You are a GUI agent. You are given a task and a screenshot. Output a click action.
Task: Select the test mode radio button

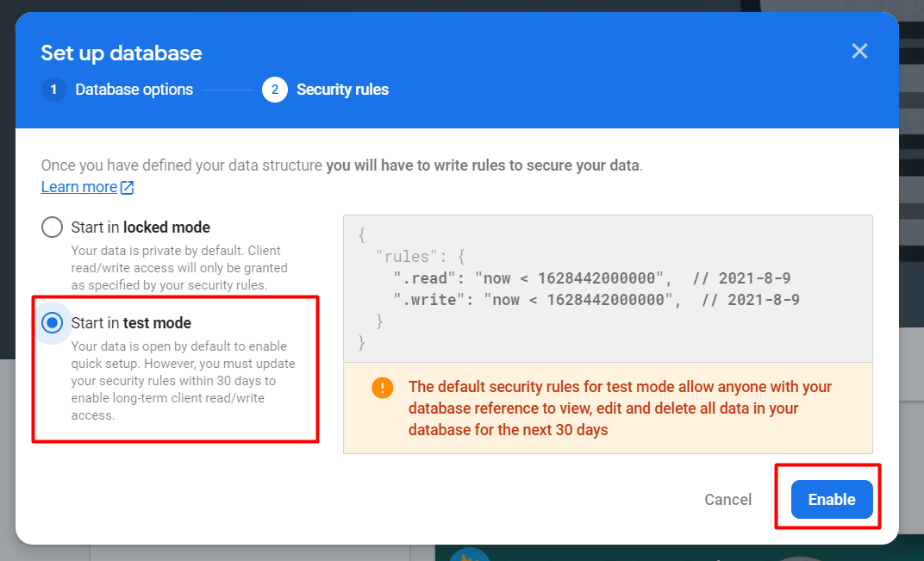[53, 323]
